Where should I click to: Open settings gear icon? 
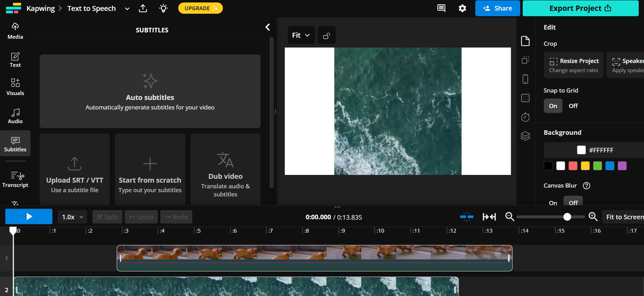[x=462, y=8]
